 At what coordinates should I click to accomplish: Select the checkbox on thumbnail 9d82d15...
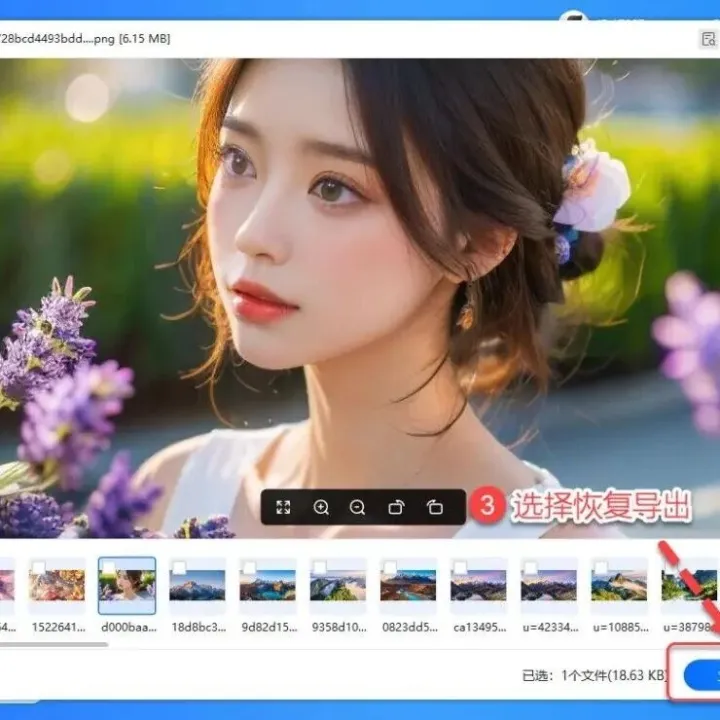(x=250, y=568)
